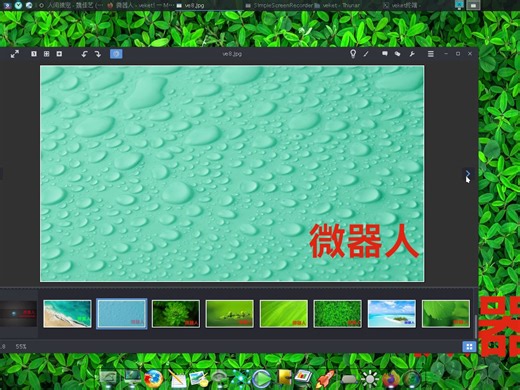Open the gray drive dock icon

(348, 380)
